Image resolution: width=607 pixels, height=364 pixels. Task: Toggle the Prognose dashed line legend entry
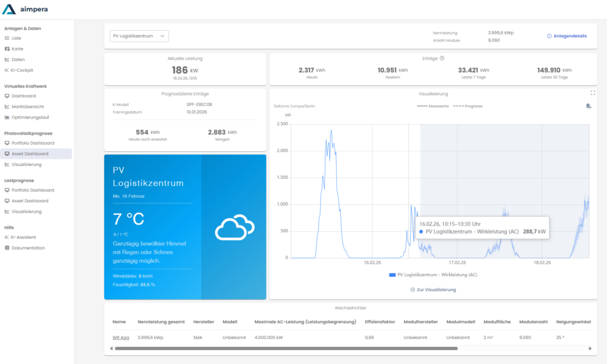pyautogui.click(x=467, y=106)
